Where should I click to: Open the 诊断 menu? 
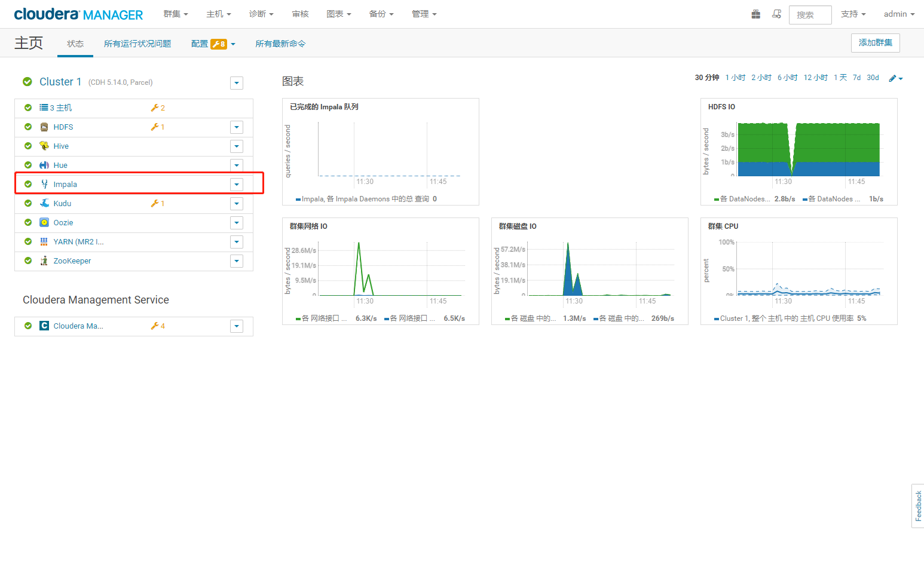coord(261,14)
